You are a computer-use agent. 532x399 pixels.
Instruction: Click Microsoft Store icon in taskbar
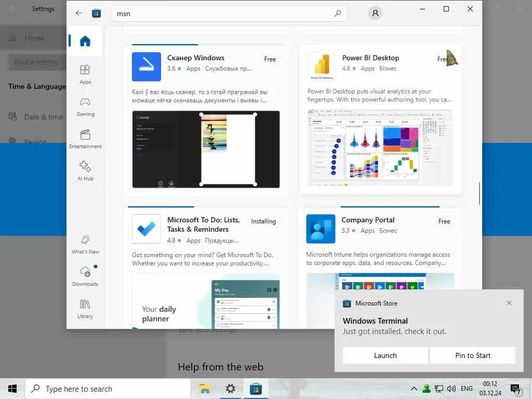pos(256,389)
